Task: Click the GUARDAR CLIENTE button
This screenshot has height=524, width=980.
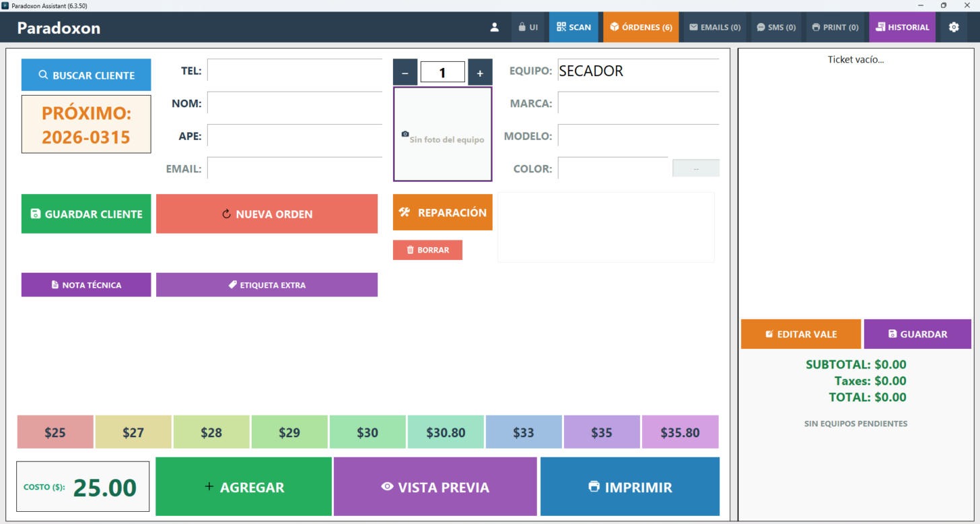Action: [86, 214]
